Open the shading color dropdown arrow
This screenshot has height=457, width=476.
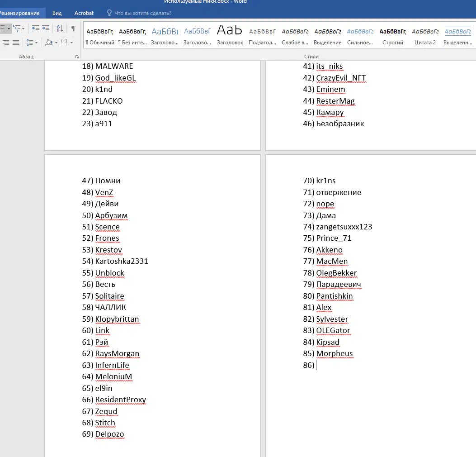click(x=56, y=43)
